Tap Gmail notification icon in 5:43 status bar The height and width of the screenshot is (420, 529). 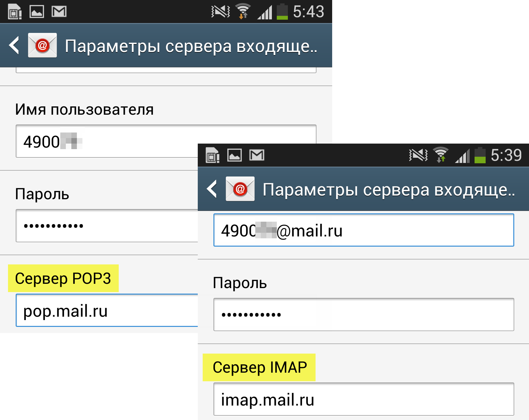pyautogui.click(x=59, y=12)
